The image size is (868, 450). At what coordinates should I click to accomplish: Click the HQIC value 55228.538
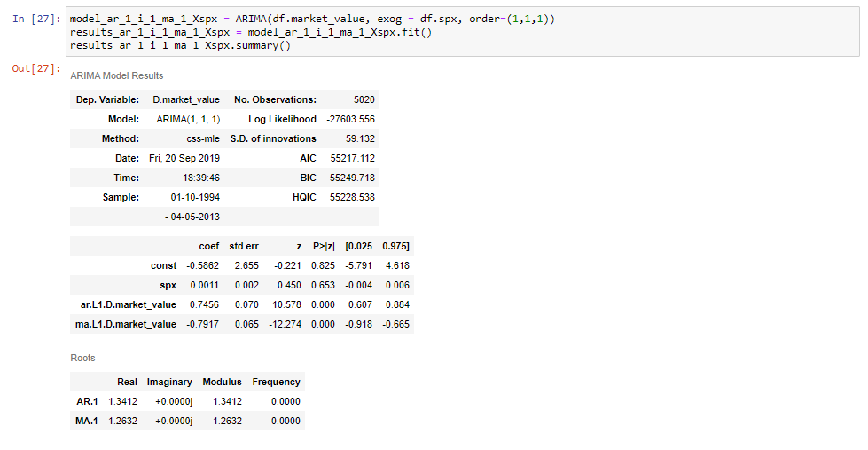352,197
